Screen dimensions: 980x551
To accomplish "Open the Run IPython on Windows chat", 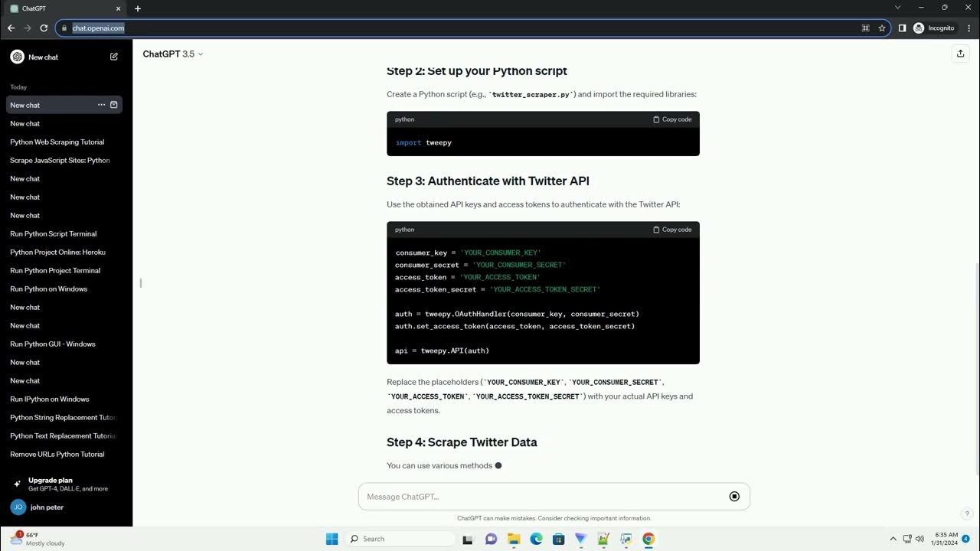I will coord(64,399).
